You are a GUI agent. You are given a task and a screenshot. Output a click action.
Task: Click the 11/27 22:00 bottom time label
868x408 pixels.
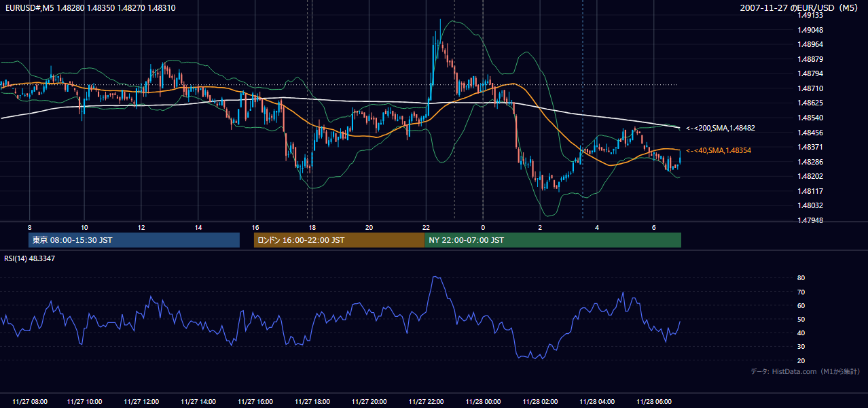(x=426, y=402)
